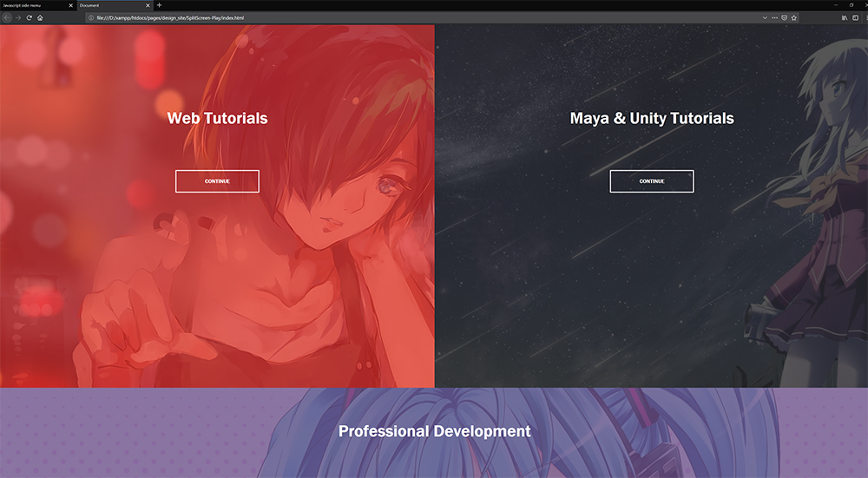
Task: Restore down the browser window
Action: pyautogui.click(x=852, y=5)
